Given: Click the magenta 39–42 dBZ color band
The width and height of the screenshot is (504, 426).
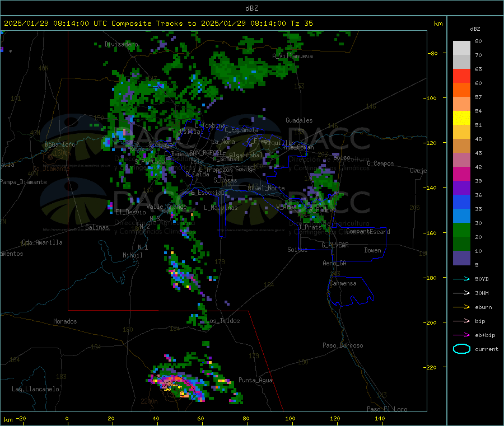Looking at the screenshot, I should pos(461,174).
